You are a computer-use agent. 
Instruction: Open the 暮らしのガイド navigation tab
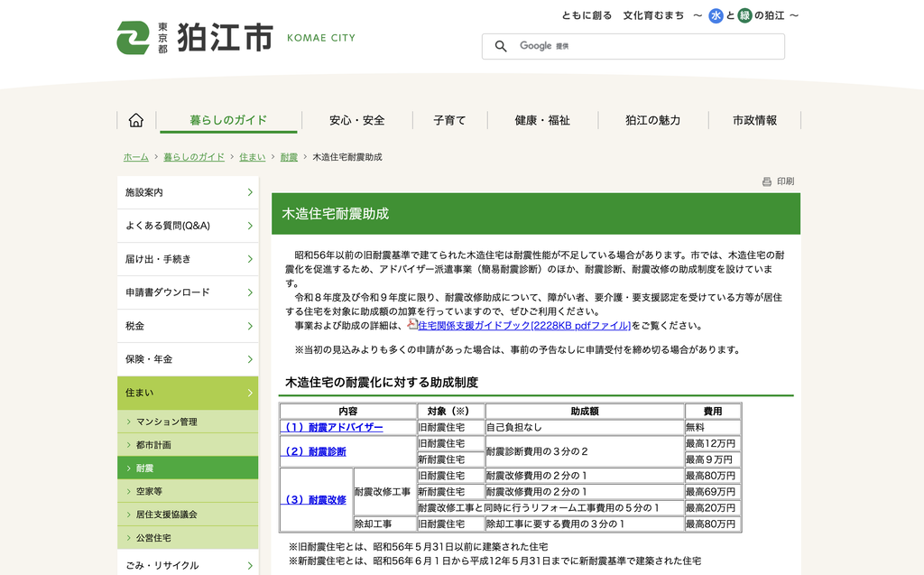[228, 120]
